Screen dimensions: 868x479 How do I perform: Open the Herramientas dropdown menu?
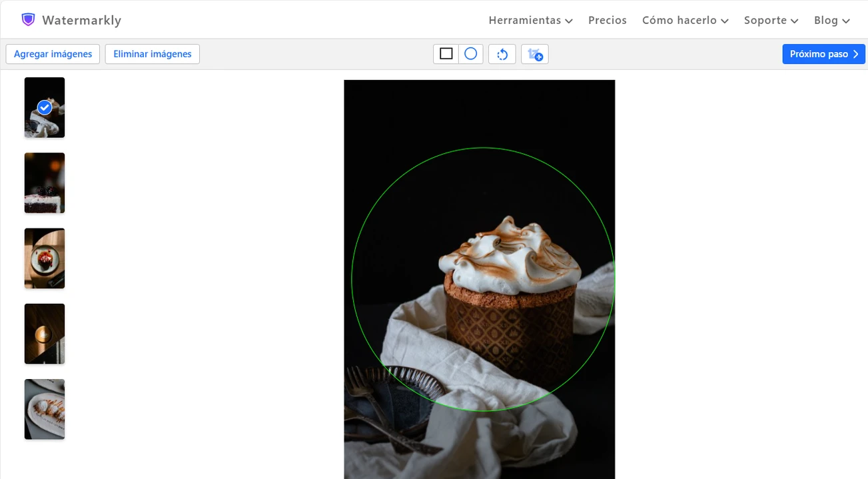530,20
